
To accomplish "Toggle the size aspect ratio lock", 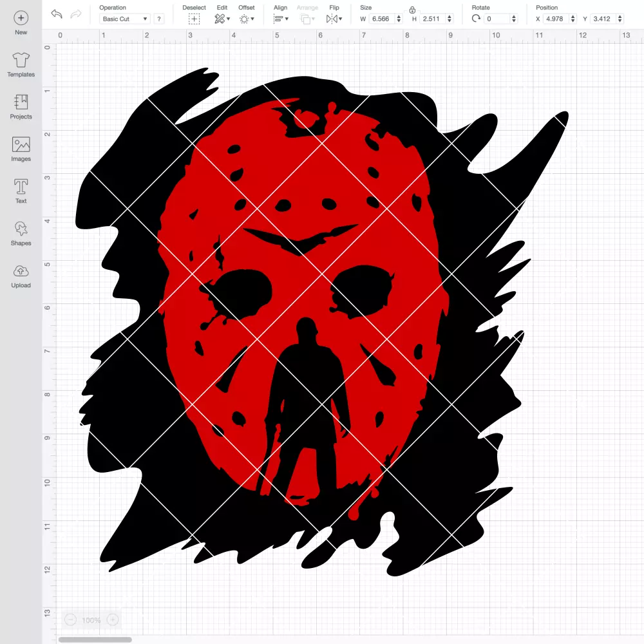I will 412,10.
